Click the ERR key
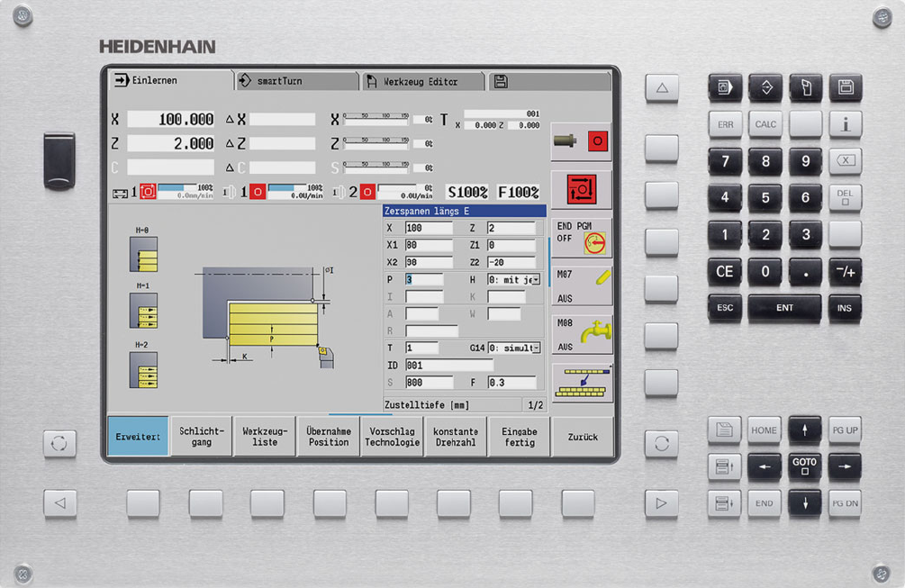Viewport: 905px width, 588px height. [725, 124]
